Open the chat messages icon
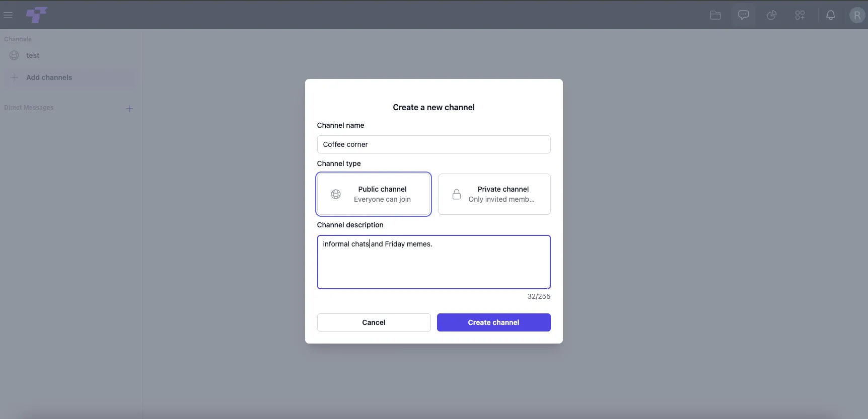 (x=744, y=15)
